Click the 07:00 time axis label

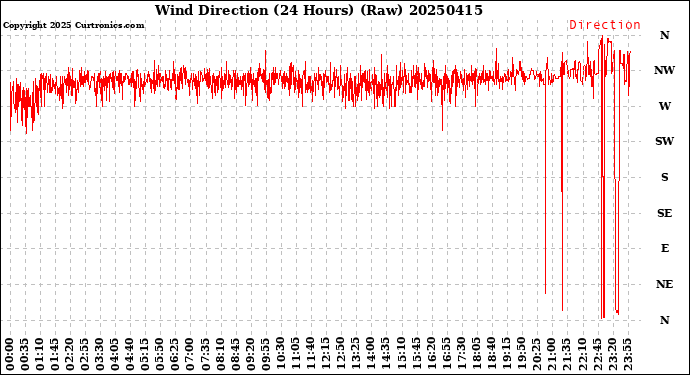pos(189,355)
